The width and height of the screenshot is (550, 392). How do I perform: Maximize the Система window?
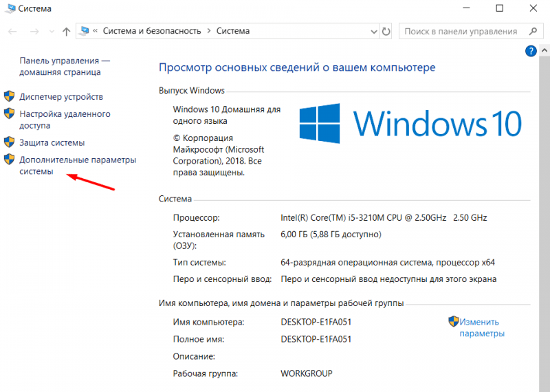[500, 8]
